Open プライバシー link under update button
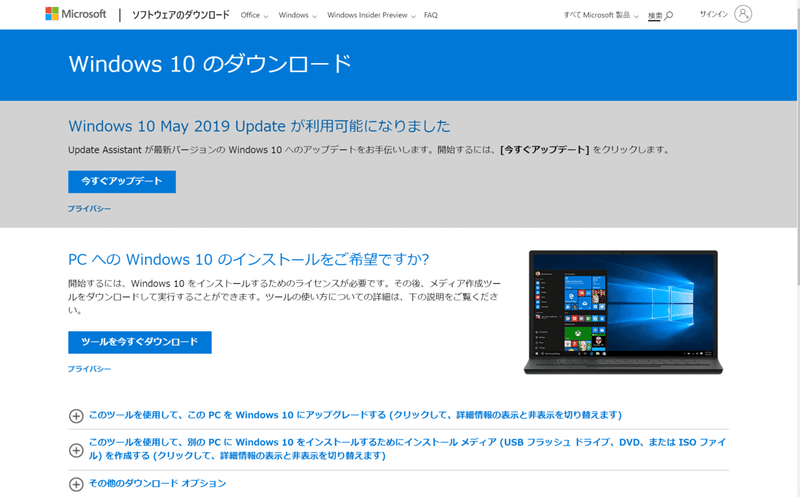 (89, 209)
